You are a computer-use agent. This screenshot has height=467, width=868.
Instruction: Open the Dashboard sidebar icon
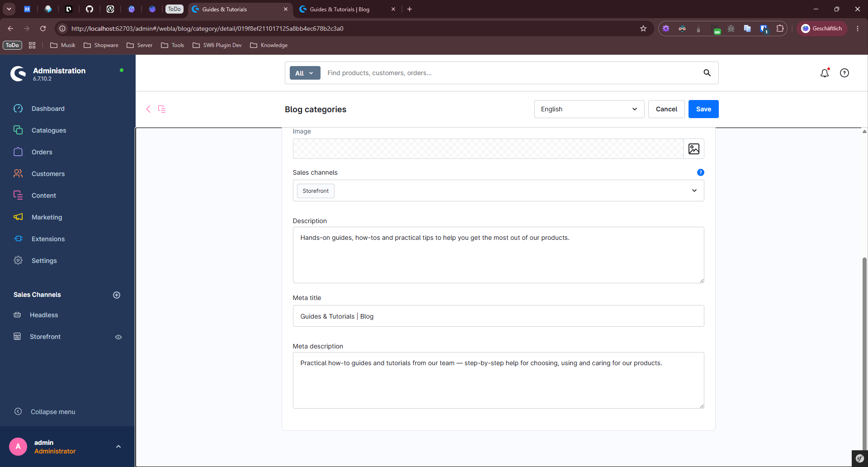click(18, 109)
